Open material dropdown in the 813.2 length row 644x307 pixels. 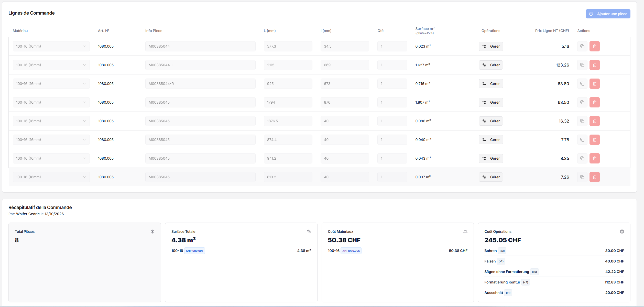coord(51,177)
